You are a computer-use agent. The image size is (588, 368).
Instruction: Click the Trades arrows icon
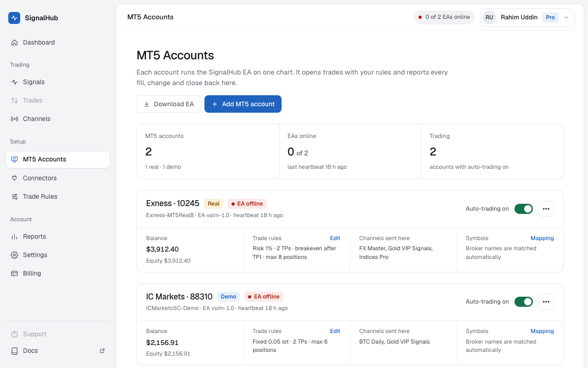pyautogui.click(x=14, y=100)
